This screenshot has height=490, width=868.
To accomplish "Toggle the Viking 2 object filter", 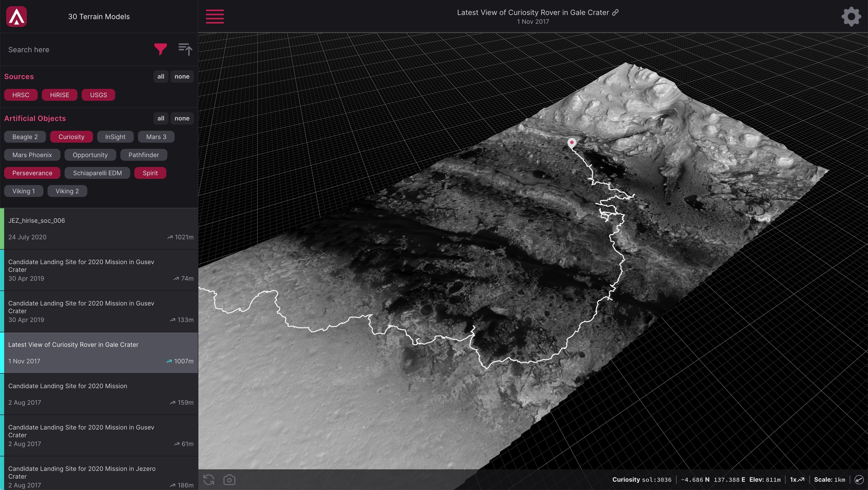I will click(67, 191).
